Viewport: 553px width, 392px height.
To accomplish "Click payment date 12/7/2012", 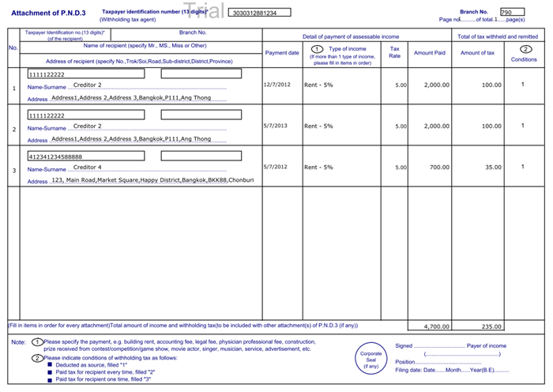I will point(277,85).
